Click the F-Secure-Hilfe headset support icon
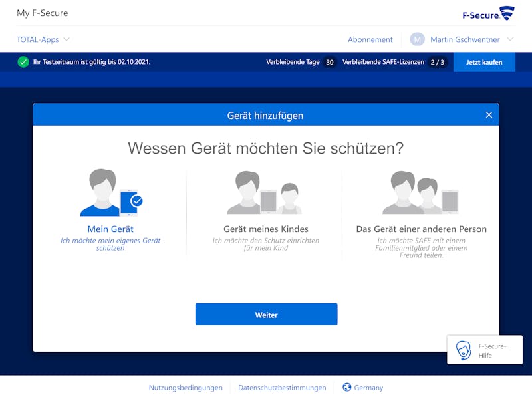This screenshot has width=532, height=399. [463, 350]
